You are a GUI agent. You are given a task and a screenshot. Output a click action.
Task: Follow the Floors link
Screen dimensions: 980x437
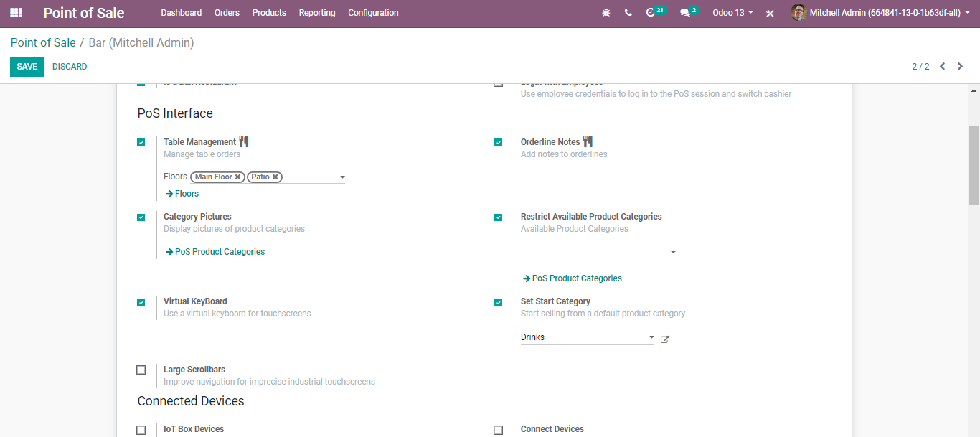[182, 194]
